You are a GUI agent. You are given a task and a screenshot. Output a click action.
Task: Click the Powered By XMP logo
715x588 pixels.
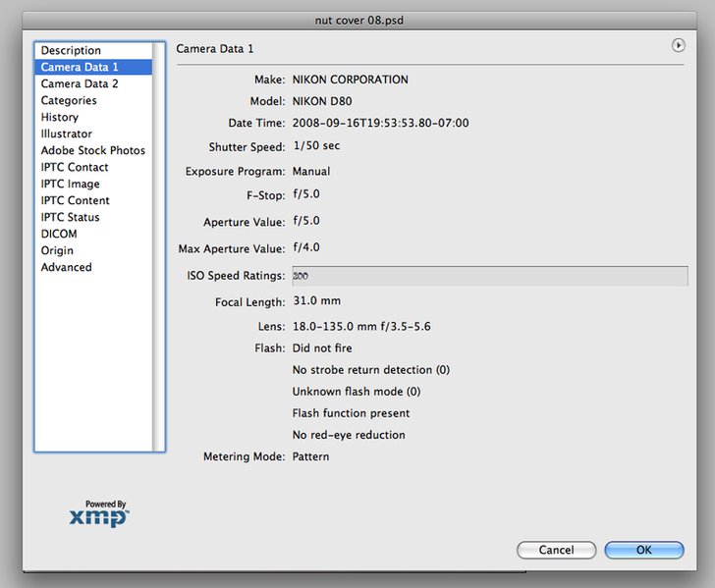pyautogui.click(x=99, y=513)
